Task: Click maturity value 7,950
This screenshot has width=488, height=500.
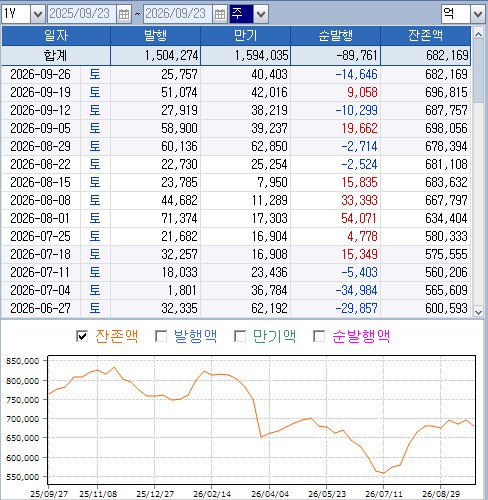Action: point(272,182)
